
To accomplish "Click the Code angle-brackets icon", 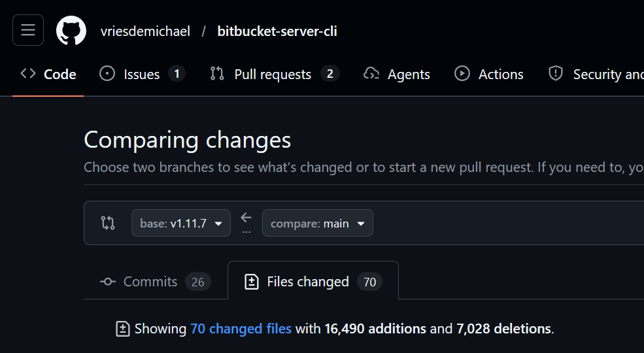I will click(x=28, y=74).
